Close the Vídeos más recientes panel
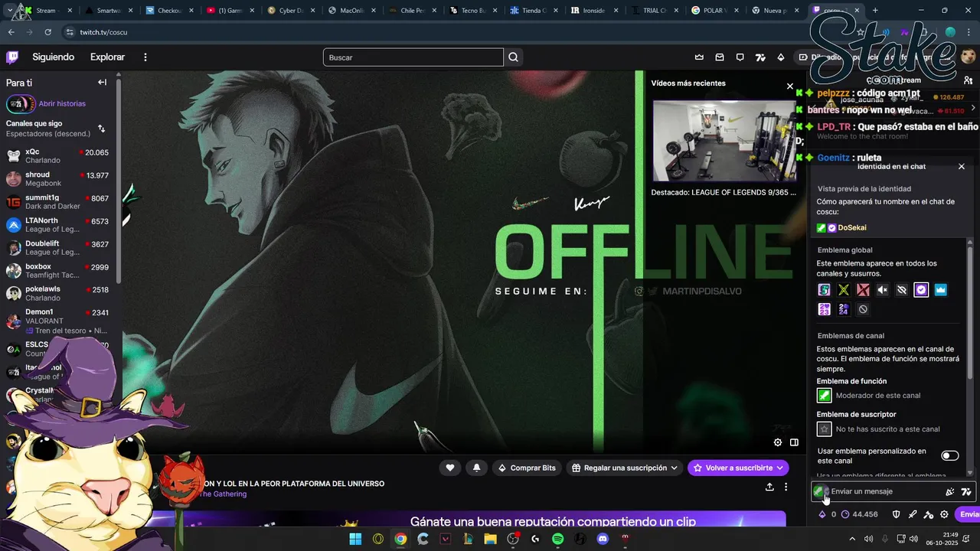This screenshot has width=980, height=551. [790, 86]
